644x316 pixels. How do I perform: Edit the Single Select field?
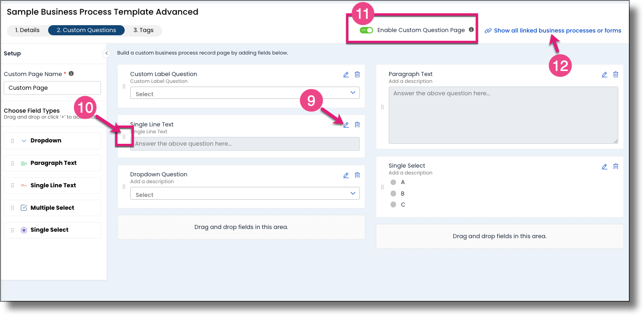click(605, 166)
